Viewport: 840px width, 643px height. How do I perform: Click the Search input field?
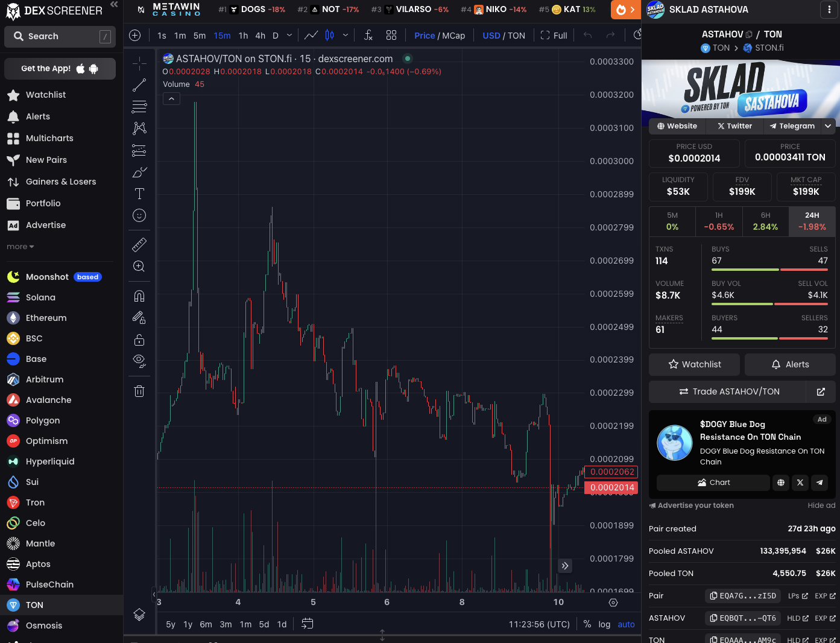60,37
